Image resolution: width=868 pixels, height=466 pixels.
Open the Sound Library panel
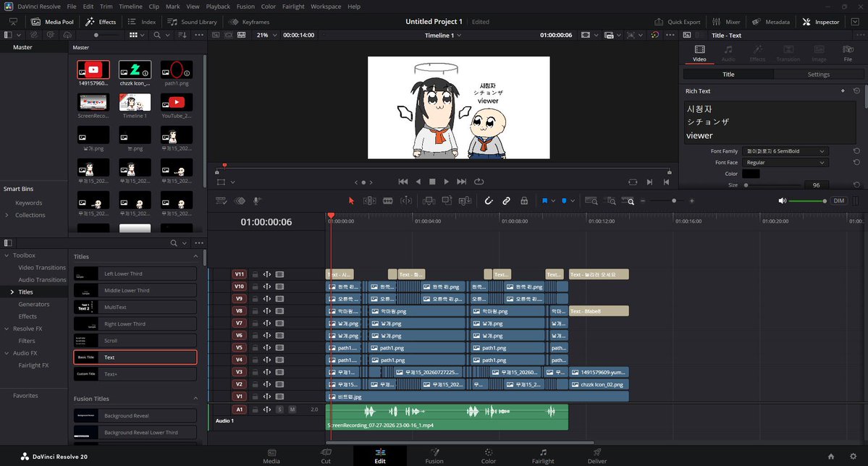point(192,22)
